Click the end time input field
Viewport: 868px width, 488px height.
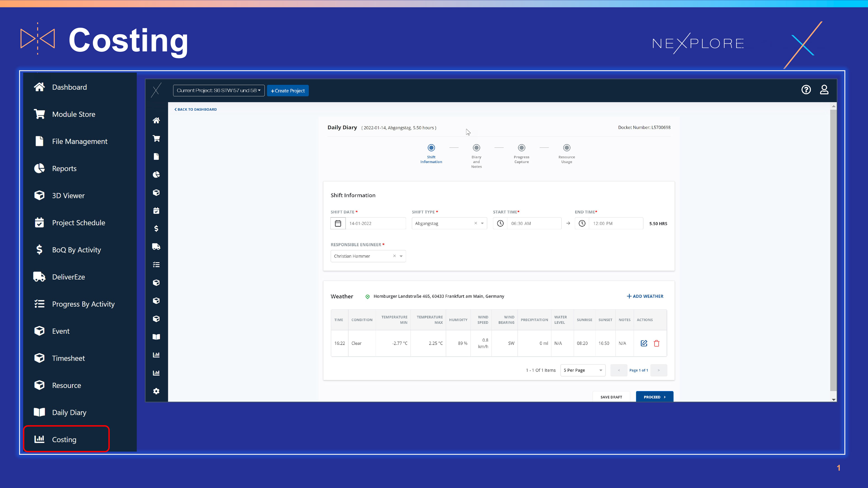pyautogui.click(x=615, y=223)
